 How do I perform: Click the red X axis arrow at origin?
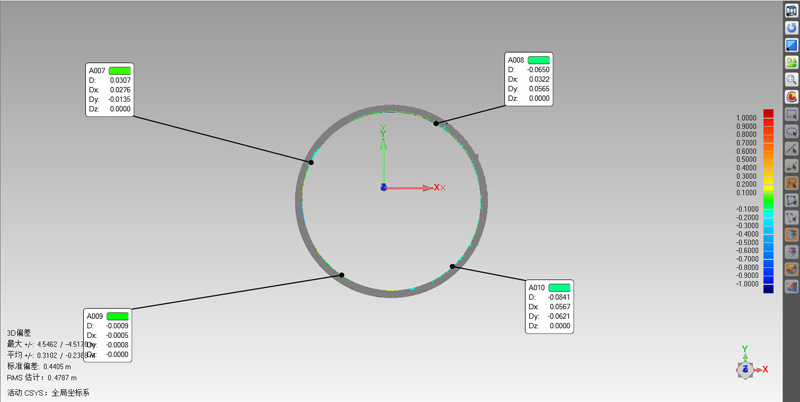point(434,188)
